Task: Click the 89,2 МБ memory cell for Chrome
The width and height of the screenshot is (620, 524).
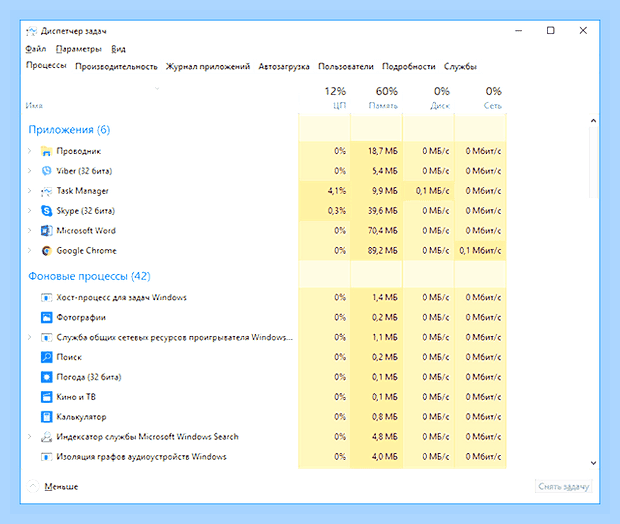Action: point(376,250)
